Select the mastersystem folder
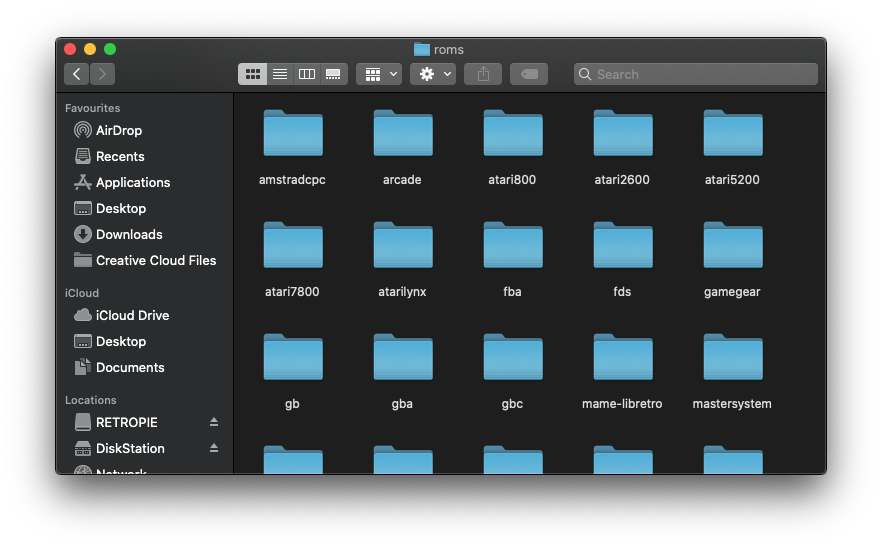 point(732,358)
